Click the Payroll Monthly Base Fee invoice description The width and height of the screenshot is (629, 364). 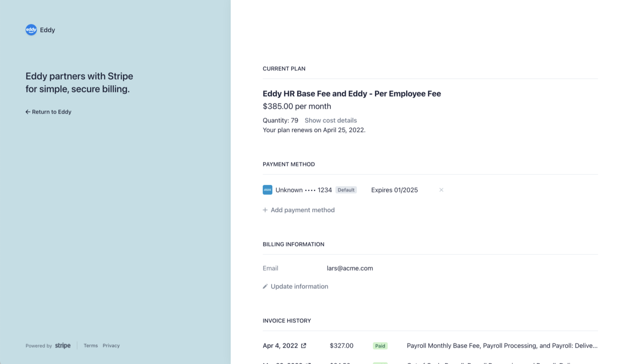tap(502, 346)
